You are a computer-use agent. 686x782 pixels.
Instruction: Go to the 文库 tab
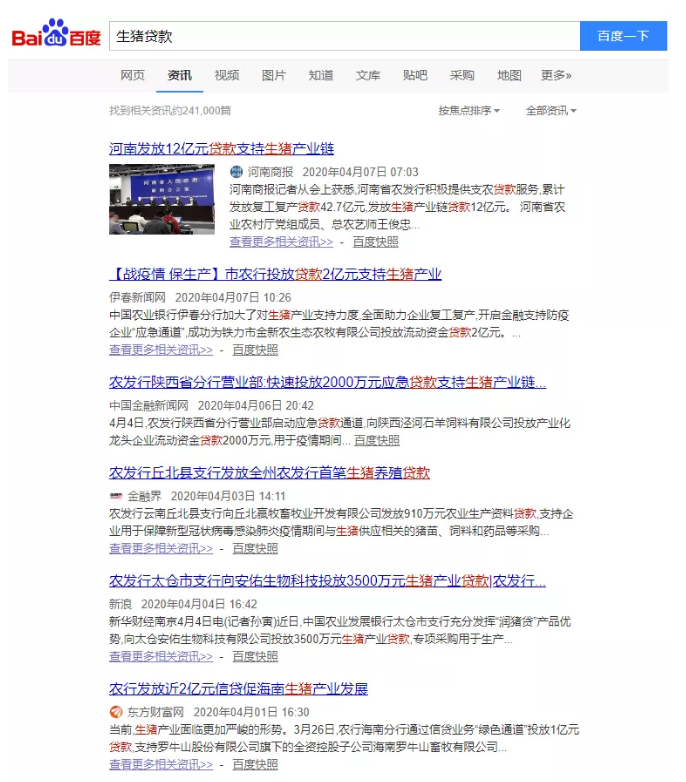(368, 75)
